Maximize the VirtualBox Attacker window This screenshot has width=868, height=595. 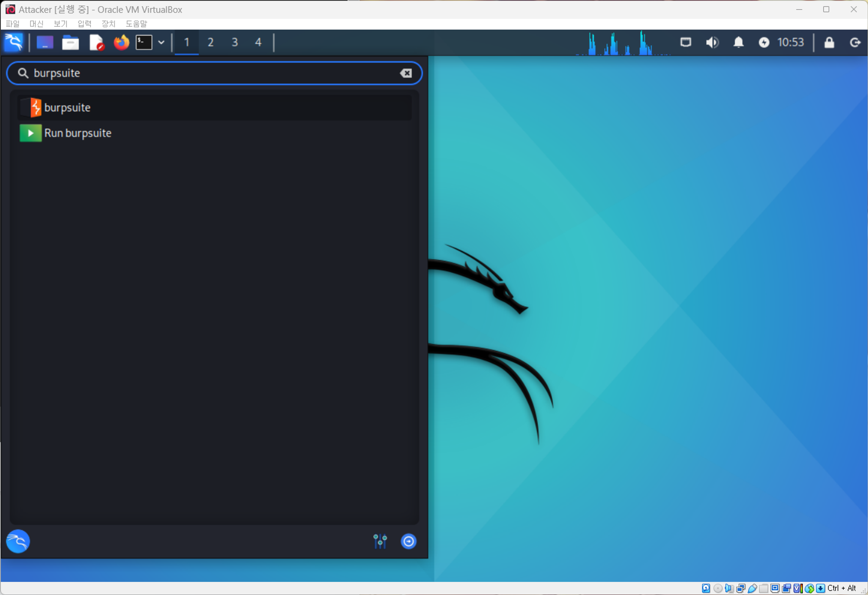point(826,9)
